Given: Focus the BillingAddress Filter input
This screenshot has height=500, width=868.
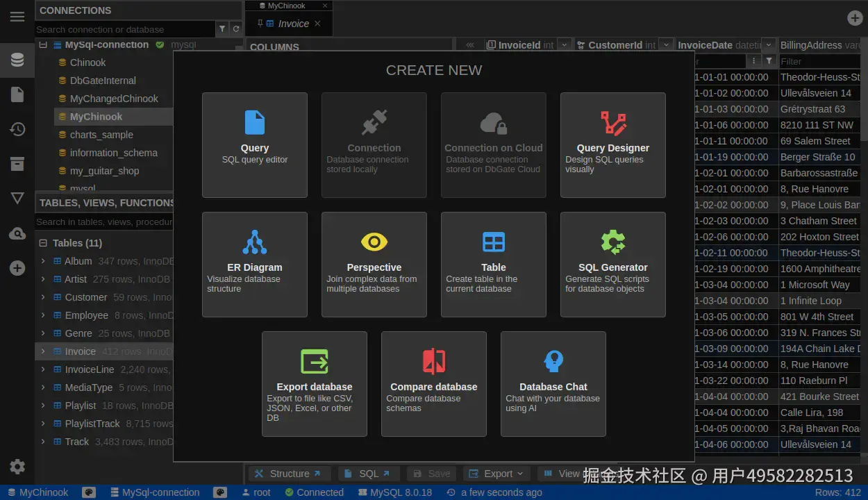Looking at the screenshot, I should pyautogui.click(x=819, y=61).
